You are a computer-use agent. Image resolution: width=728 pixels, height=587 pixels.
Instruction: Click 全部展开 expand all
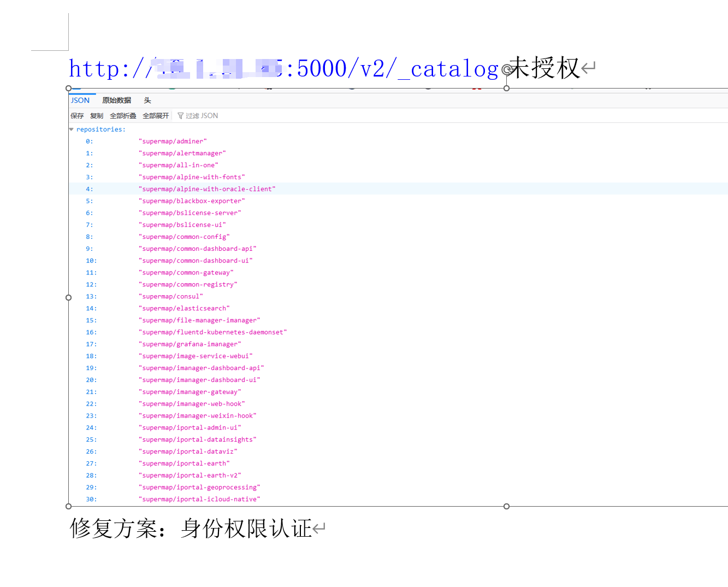(156, 116)
